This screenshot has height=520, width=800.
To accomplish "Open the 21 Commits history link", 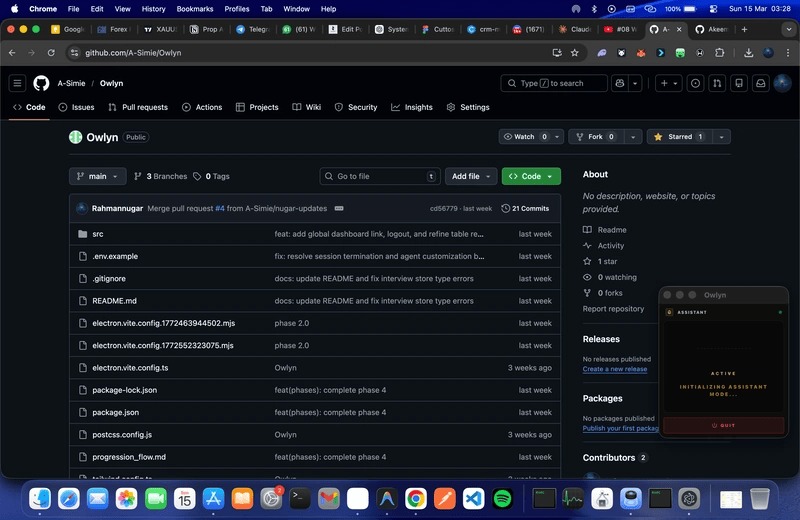I will [x=525, y=208].
